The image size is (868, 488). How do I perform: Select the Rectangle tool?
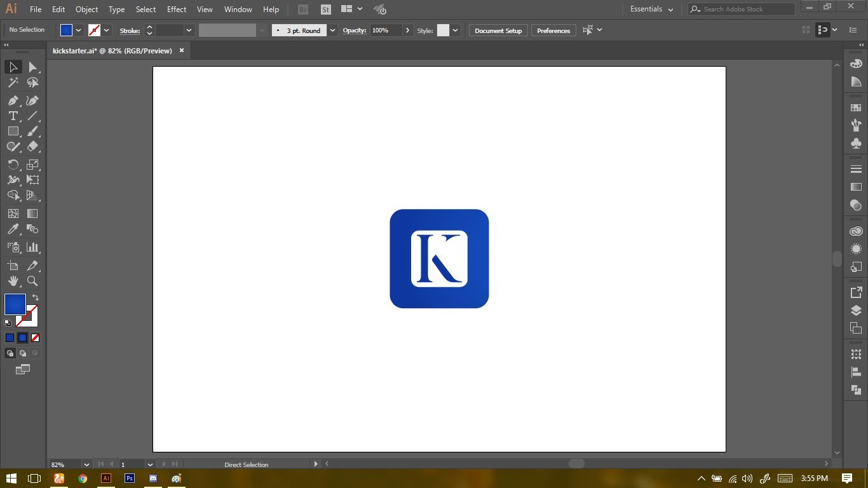pos(13,131)
